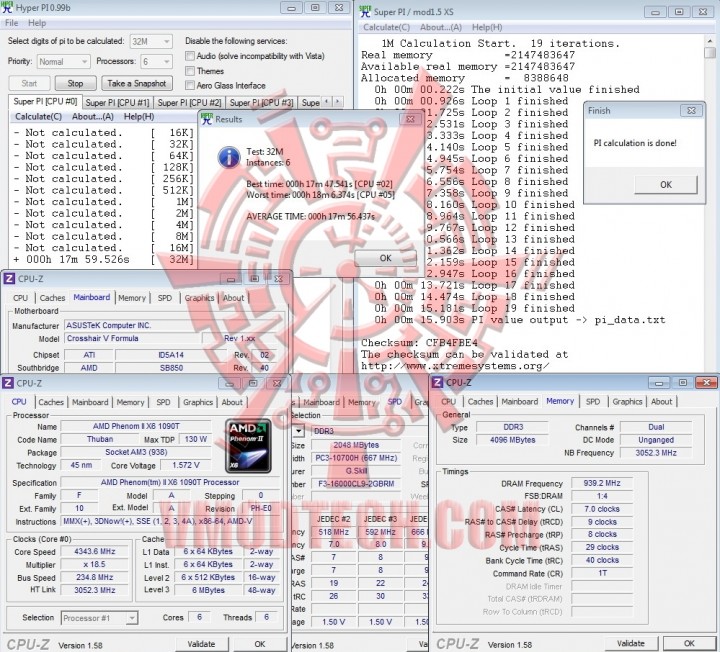Click Checksum CFB4FBE4 text in Super PI
This screenshot has width=720, height=652.
pos(419,343)
